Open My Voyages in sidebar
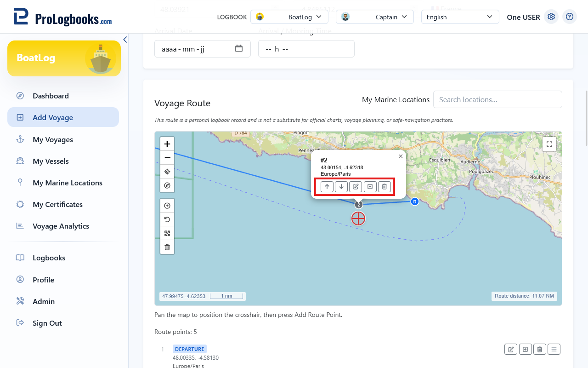Screen dimensions: 588x368 (63, 139)
